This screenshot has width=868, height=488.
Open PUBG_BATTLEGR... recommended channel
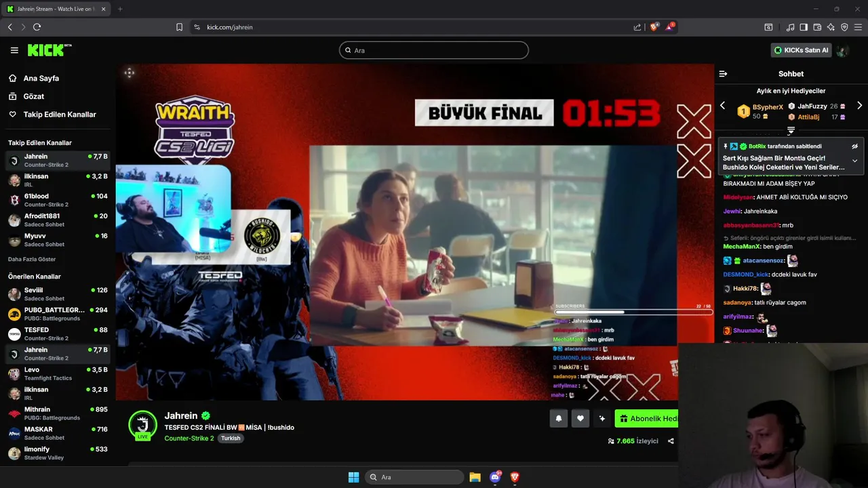pos(58,314)
